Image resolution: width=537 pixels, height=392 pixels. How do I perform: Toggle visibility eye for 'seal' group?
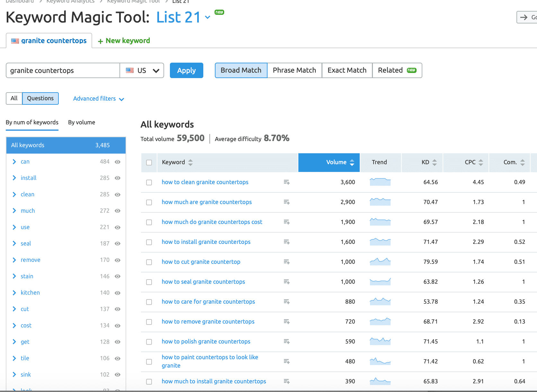point(118,244)
